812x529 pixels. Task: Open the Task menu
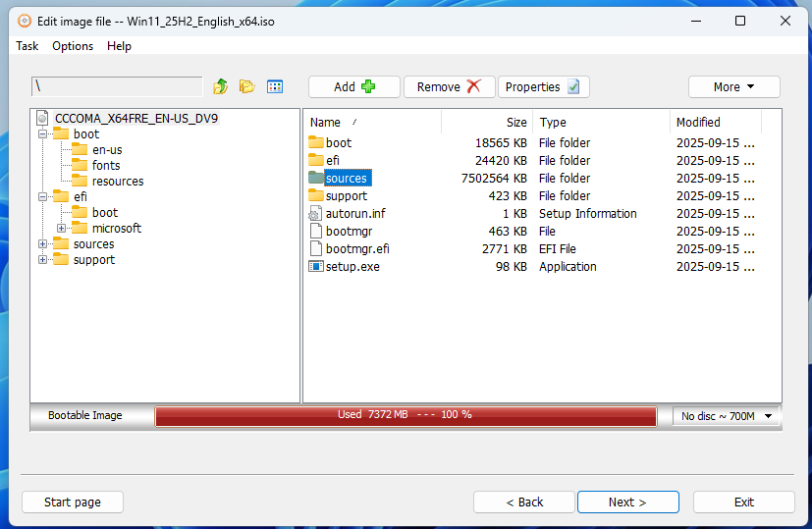click(27, 46)
